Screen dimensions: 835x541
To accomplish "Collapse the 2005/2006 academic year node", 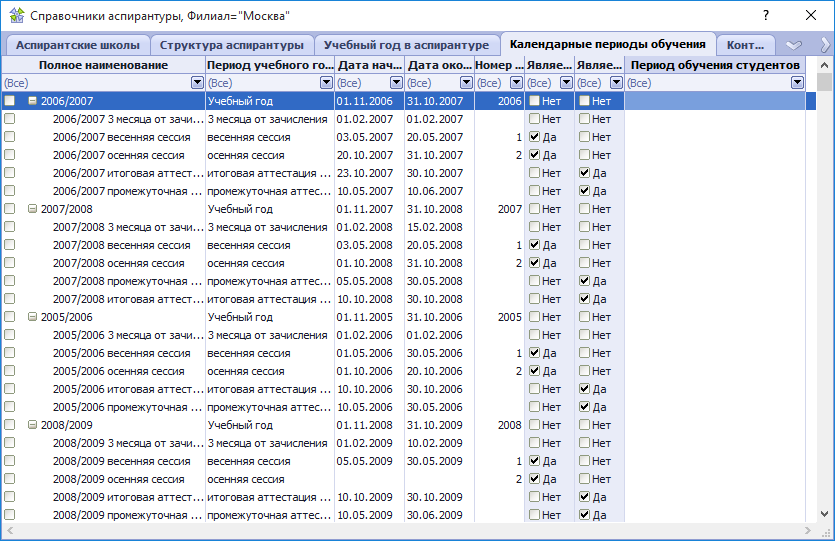I will 33,317.
